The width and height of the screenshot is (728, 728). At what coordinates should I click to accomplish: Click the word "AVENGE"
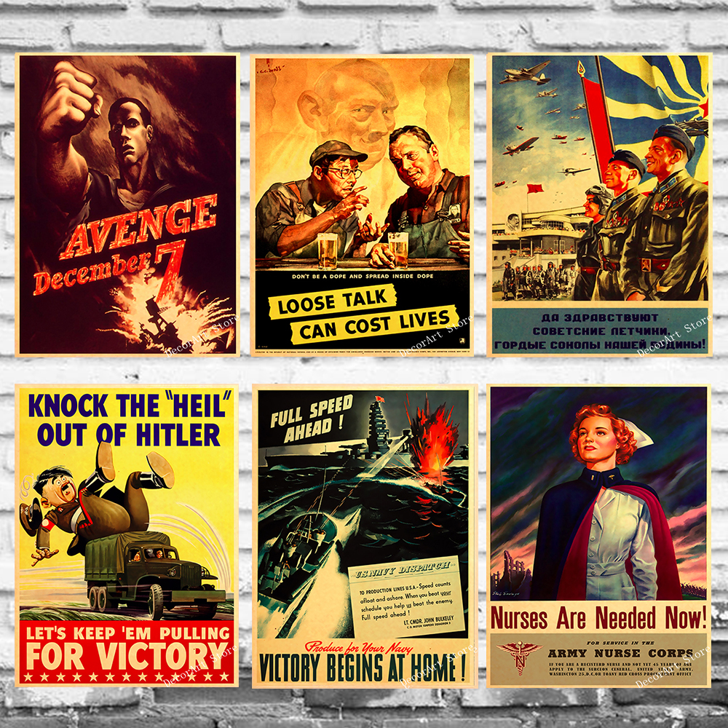tap(139, 226)
